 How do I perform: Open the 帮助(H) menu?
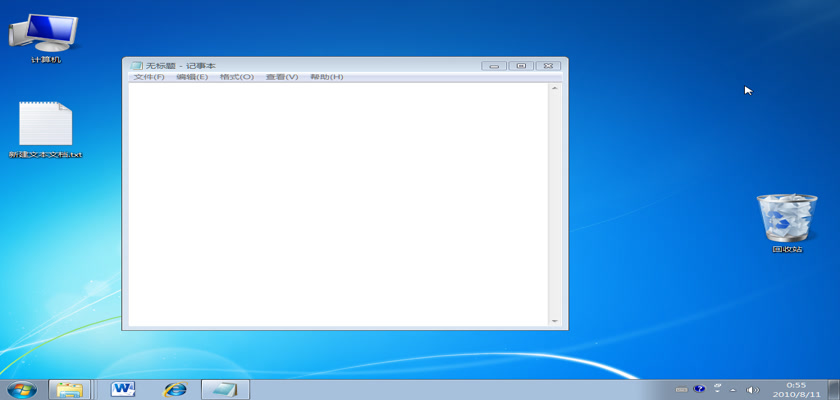coord(326,77)
